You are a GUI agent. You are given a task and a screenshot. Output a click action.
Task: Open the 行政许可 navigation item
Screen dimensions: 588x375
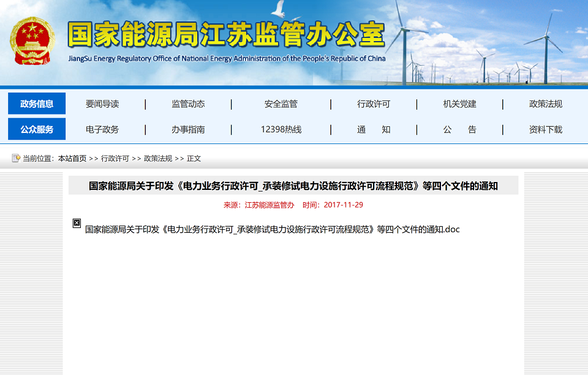click(x=373, y=104)
